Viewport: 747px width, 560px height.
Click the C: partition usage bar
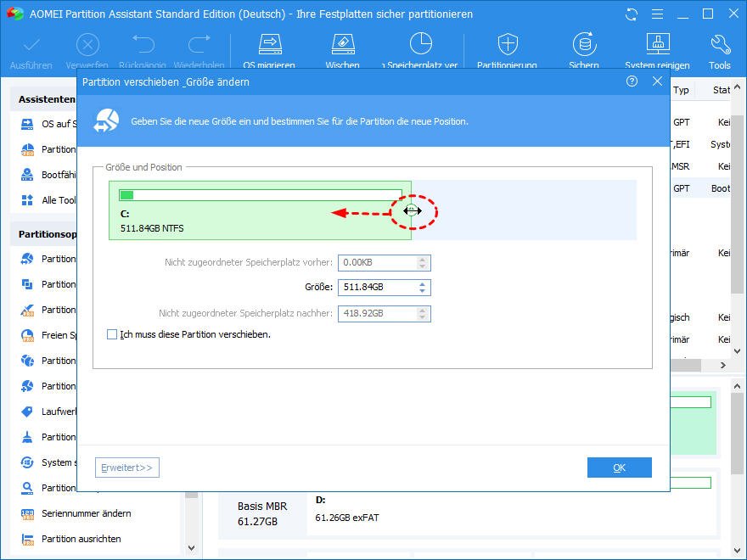point(261,195)
